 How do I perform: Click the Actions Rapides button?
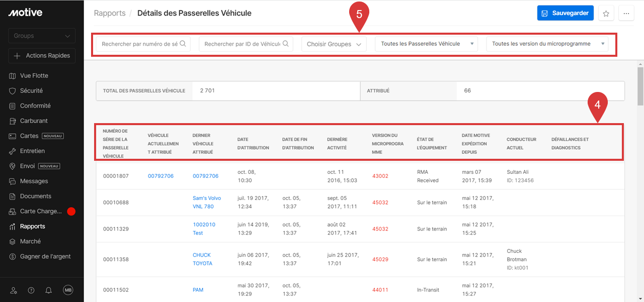[42, 56]
